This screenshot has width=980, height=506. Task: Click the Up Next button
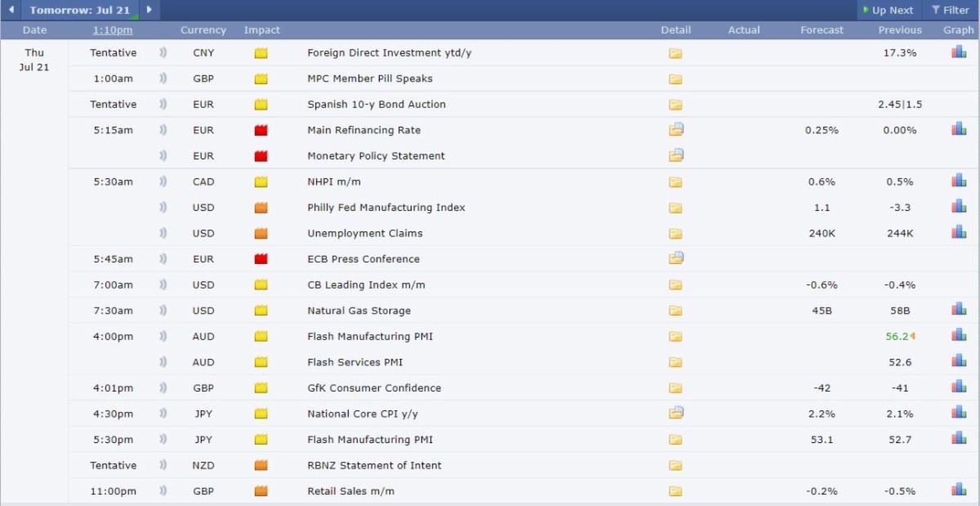[888, 10]
